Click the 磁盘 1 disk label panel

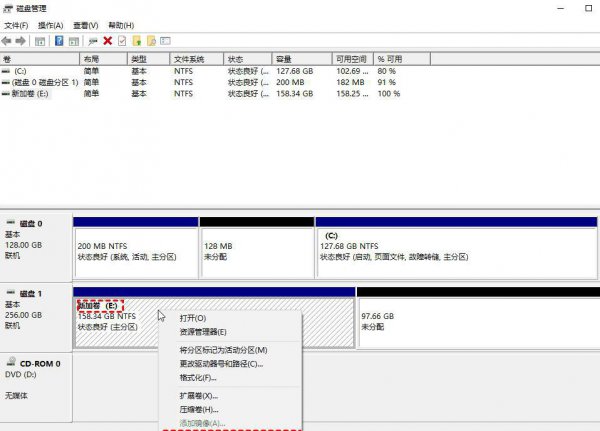click(36, 318)
